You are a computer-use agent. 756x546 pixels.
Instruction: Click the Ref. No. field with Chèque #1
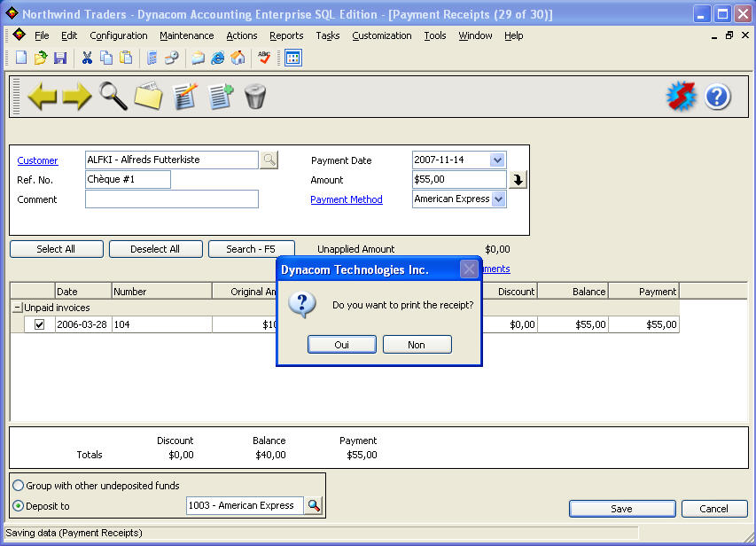coord(128,179)
